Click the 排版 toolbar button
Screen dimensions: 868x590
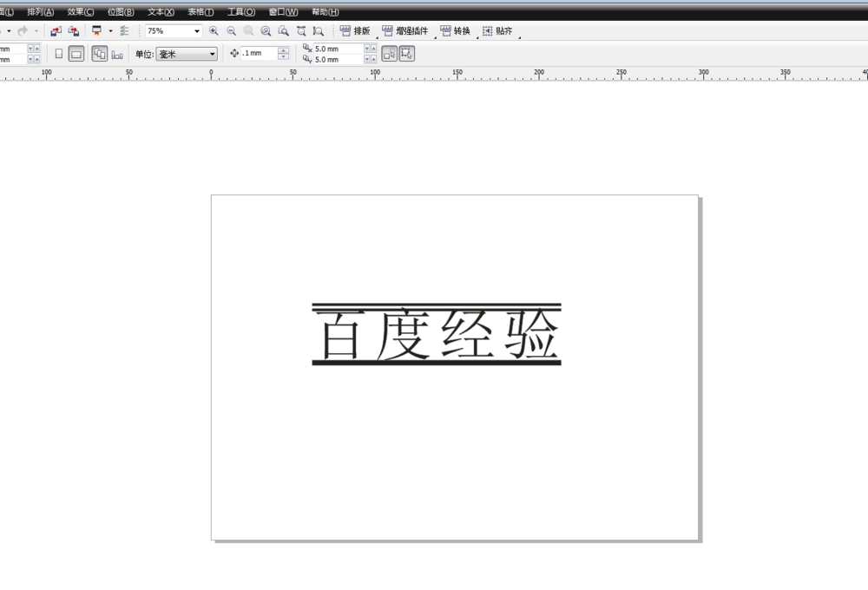[x=358, y=30]
